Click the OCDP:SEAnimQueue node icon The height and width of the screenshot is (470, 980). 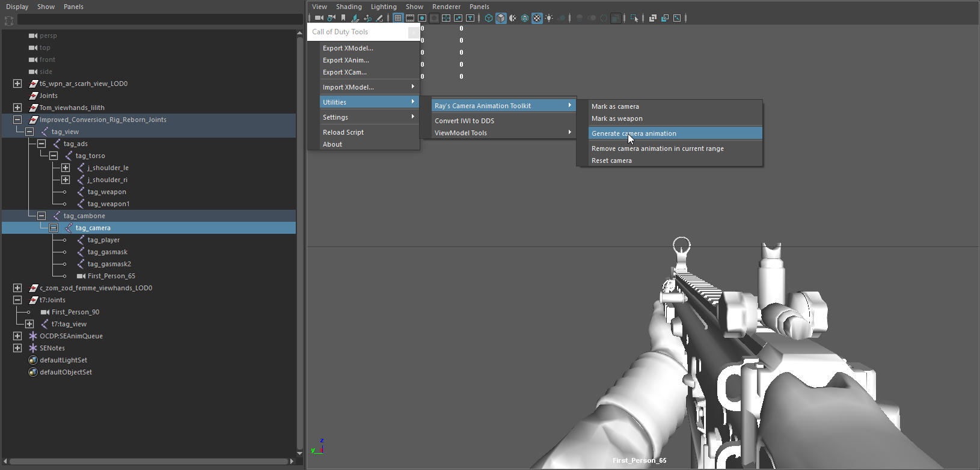coord(33,336)
